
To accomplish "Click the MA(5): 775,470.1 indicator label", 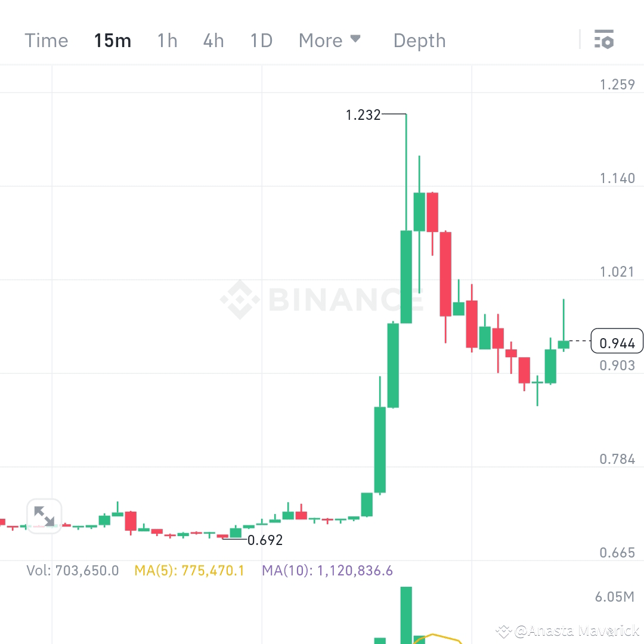I will coord(190,570).
